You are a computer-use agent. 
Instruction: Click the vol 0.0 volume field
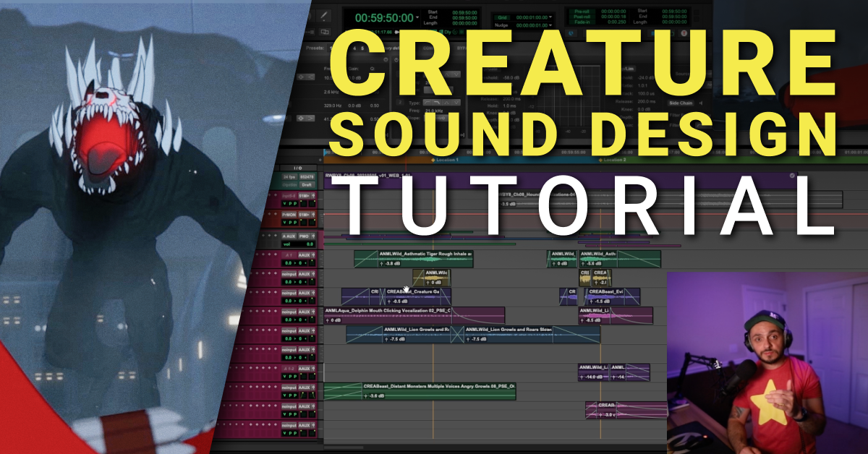tap(297, 244)
